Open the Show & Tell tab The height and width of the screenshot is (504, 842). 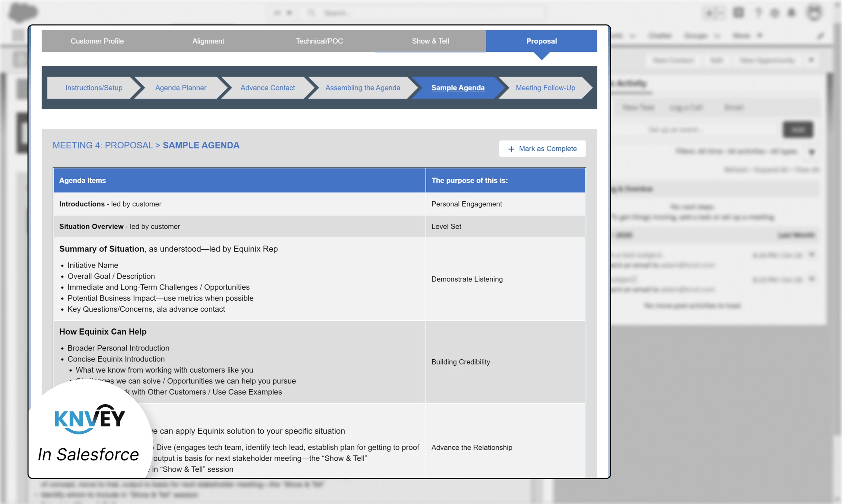pos(430,41)
